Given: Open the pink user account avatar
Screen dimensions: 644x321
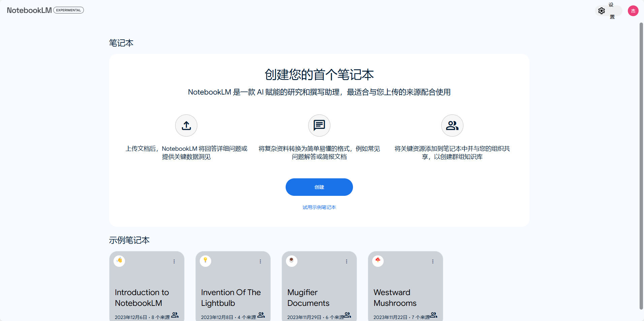Looking at the screenshot, I should (633, 11).
